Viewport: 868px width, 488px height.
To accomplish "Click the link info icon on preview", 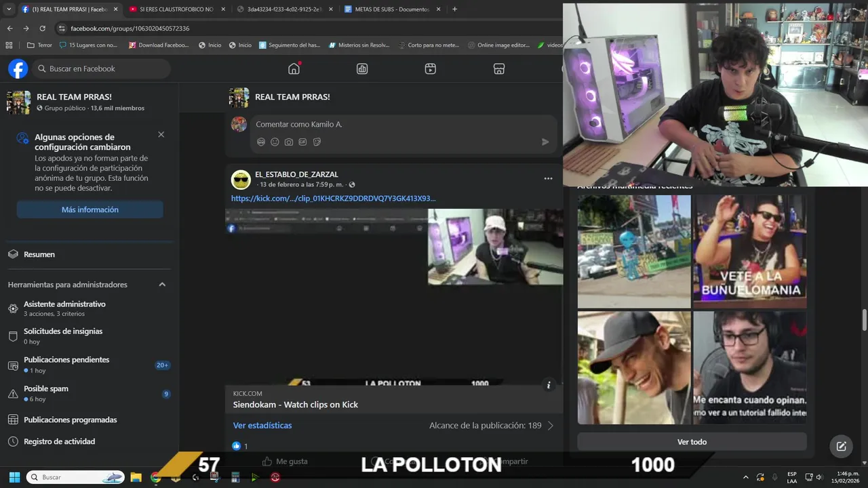I will tap(549, 385).
